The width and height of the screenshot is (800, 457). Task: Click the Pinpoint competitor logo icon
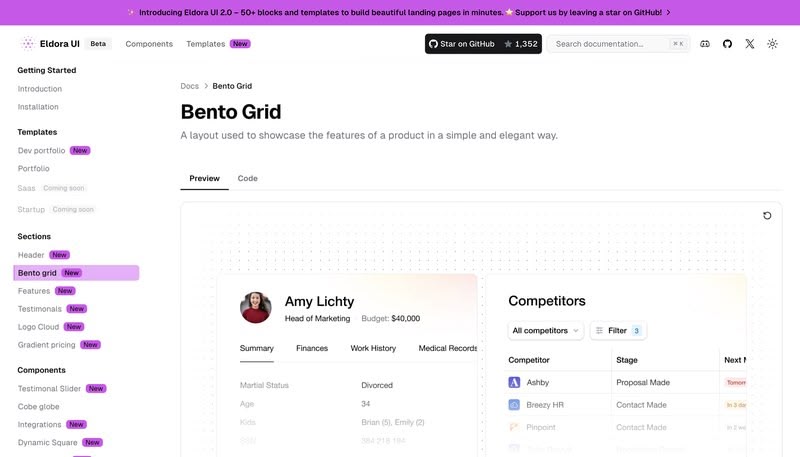pyautogui.click(x=514, y=427)
